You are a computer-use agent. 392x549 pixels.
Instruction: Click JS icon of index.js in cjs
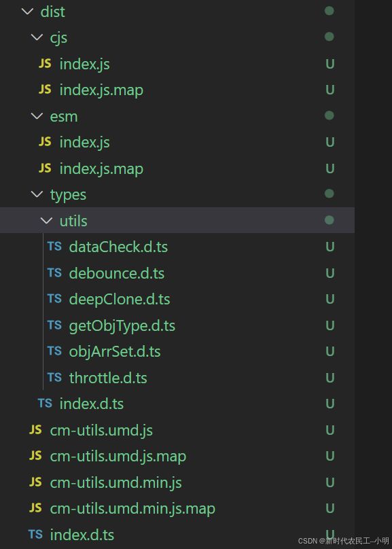tap(45, 64)
